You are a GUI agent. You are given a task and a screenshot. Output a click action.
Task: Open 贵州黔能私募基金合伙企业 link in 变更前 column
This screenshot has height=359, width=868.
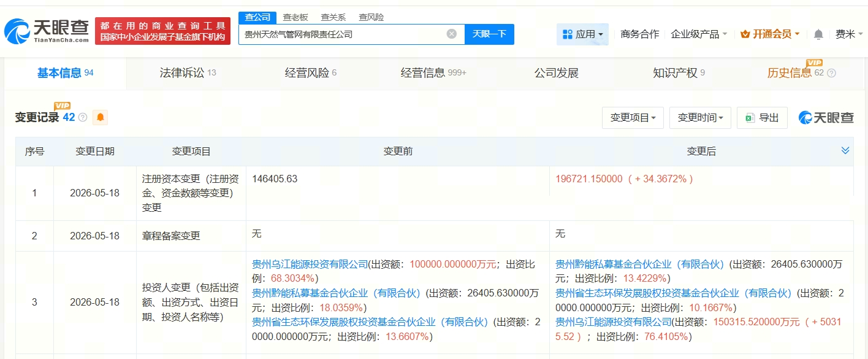pos(336,293)
